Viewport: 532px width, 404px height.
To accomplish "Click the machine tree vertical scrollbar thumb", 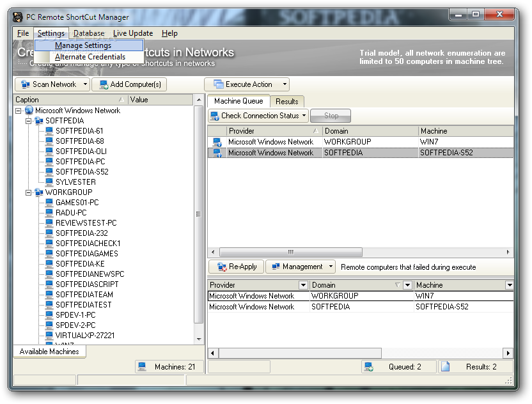I will click(198, 214).
